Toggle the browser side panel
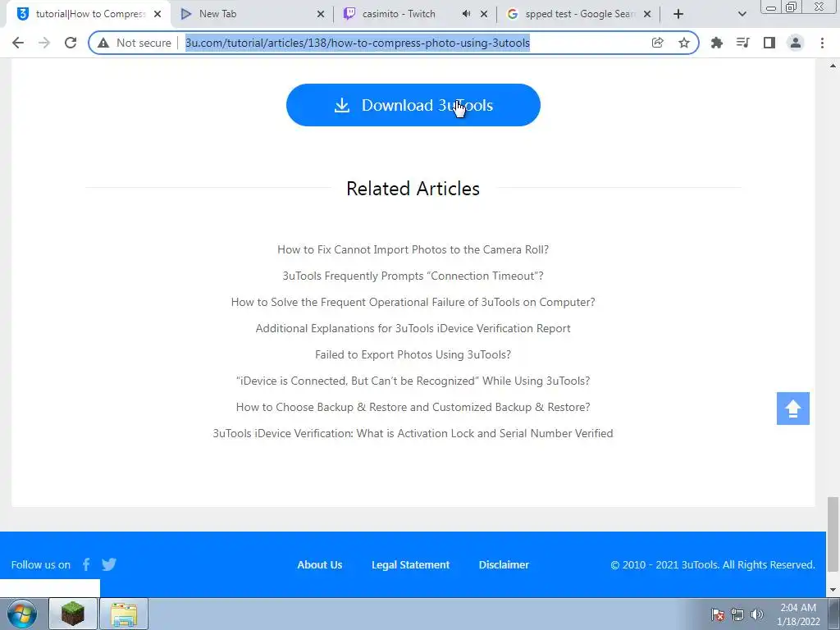Screen dimensions: 840x630 coord(769,43)
